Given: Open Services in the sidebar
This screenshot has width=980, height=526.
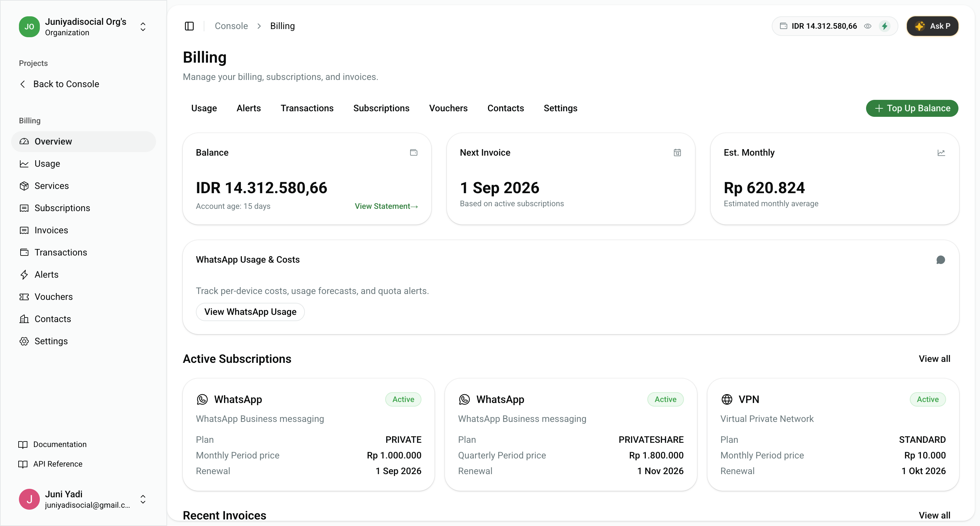Looking at the screenshot, I should [x=83, y=186].
